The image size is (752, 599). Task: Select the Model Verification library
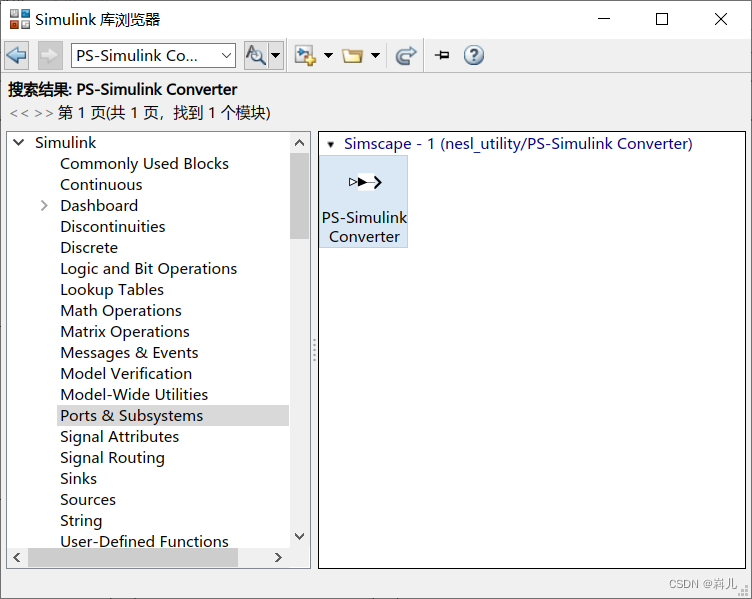click(x=126, y=374)
